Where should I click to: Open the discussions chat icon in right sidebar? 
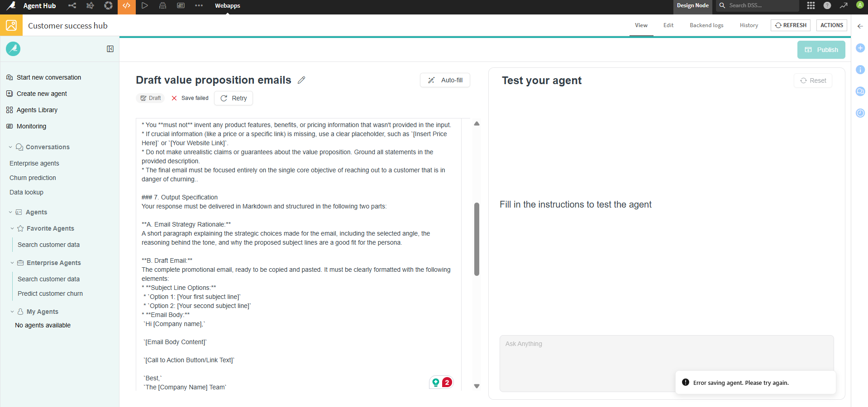click(x=860, y=91)
